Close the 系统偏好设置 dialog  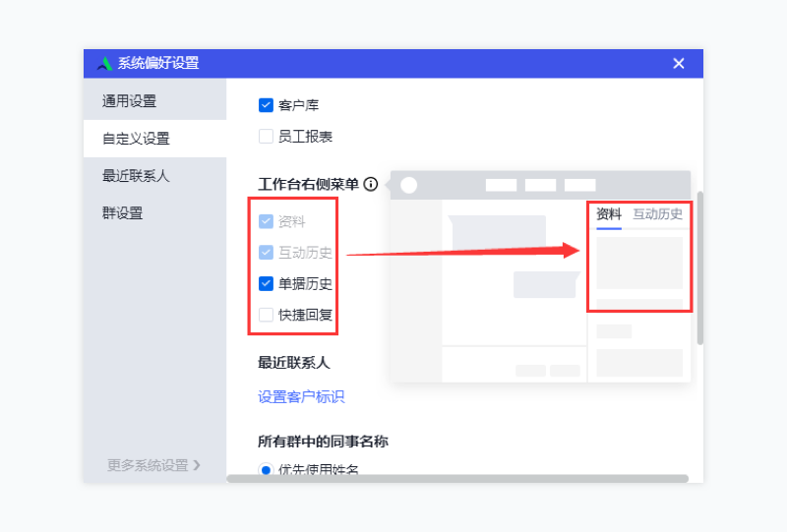(x=679, y=63)
